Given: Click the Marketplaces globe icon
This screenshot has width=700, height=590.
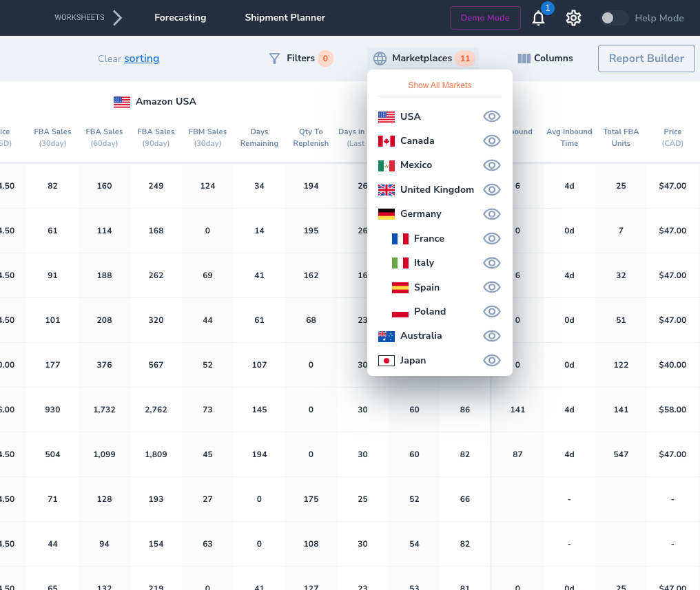Looking at the screenshot, I should (380, 59).
